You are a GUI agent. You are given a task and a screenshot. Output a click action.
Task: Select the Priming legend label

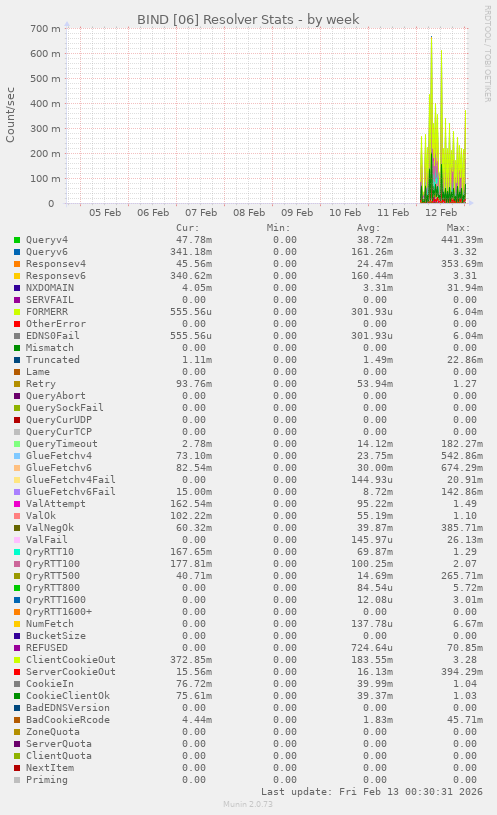(x=47, y=780)
